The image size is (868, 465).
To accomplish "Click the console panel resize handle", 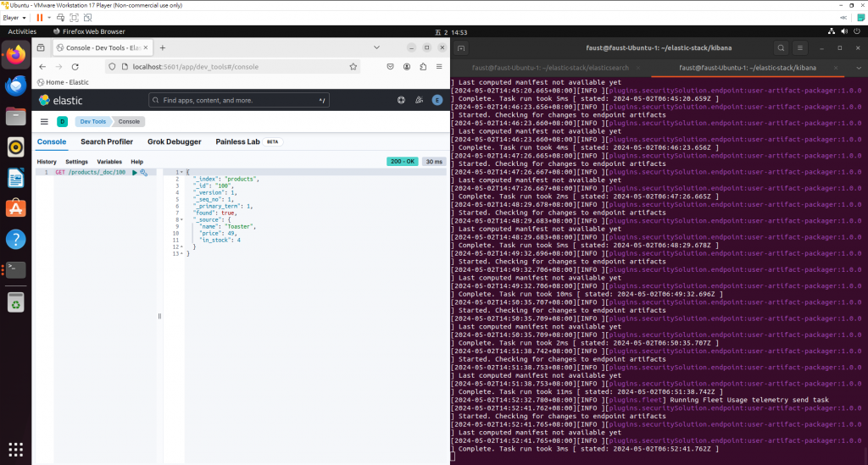I will [159, 316].
